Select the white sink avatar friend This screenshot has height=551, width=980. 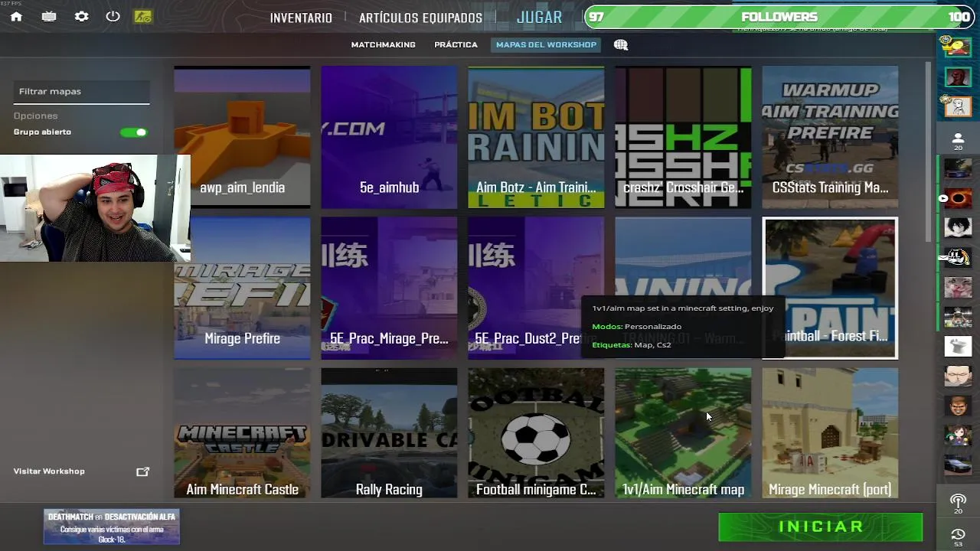click(x=958, y=346)
